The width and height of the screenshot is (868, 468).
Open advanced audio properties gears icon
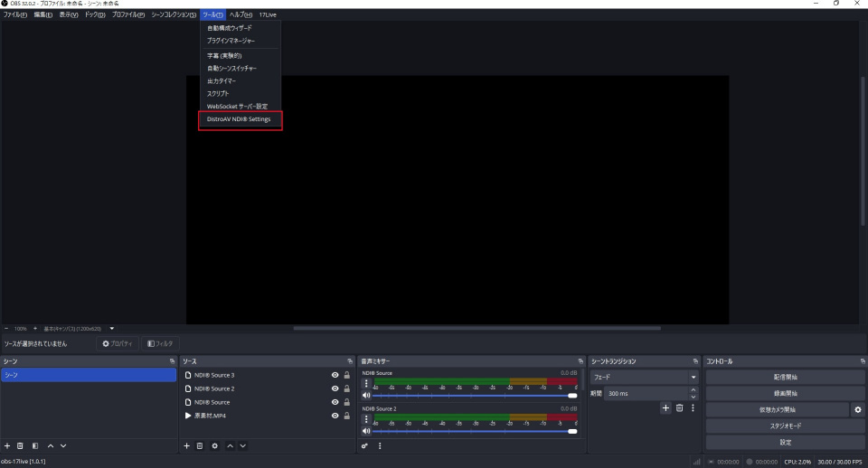click(x=364, y=445)
